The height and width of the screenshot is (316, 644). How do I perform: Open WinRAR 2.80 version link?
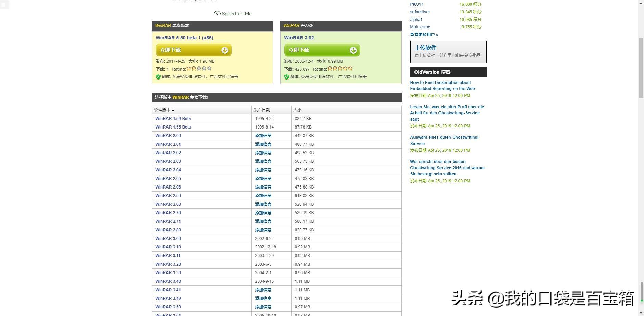click(168, 230)
